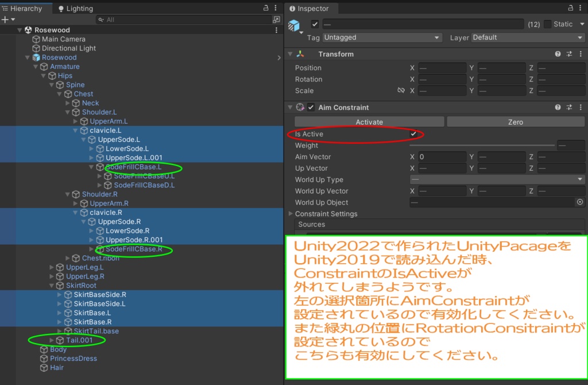Viewport: 588px width, 385px height.
Task: Toggle the Hierarchy panel lock icon
Action: click(x=266, y=8)
